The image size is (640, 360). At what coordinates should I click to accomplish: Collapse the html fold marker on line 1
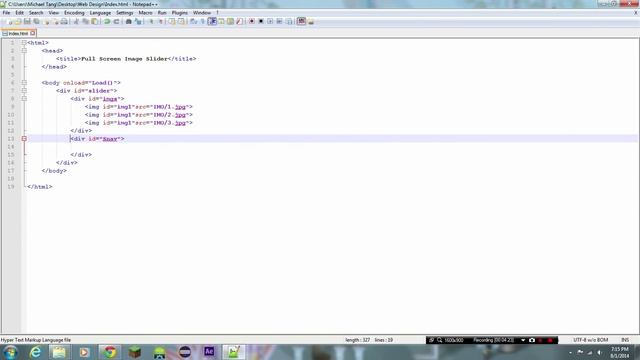[24, 42]
